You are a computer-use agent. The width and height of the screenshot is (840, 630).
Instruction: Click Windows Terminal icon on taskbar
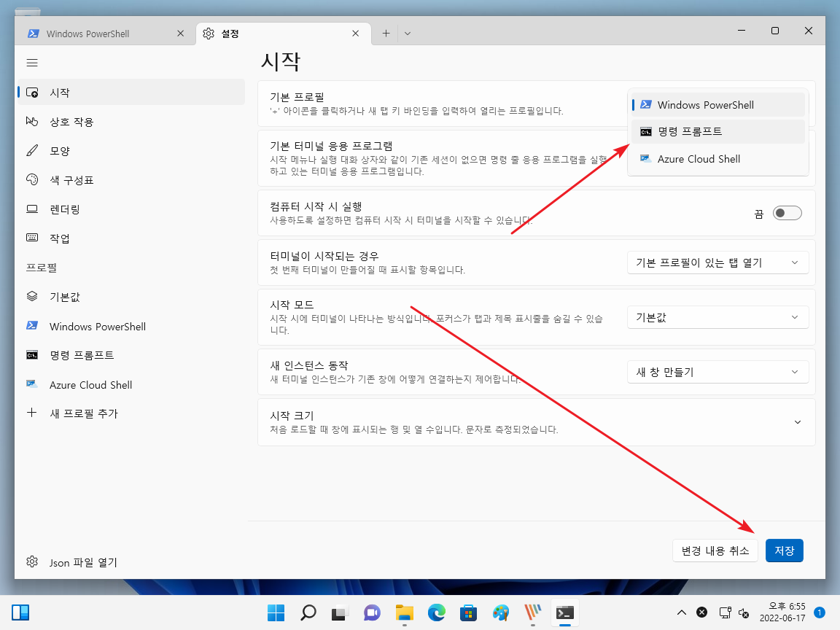point(564,612)
